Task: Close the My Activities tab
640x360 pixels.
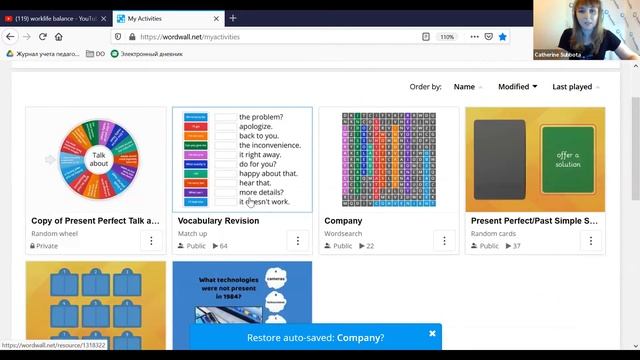Action: [216, 19]
